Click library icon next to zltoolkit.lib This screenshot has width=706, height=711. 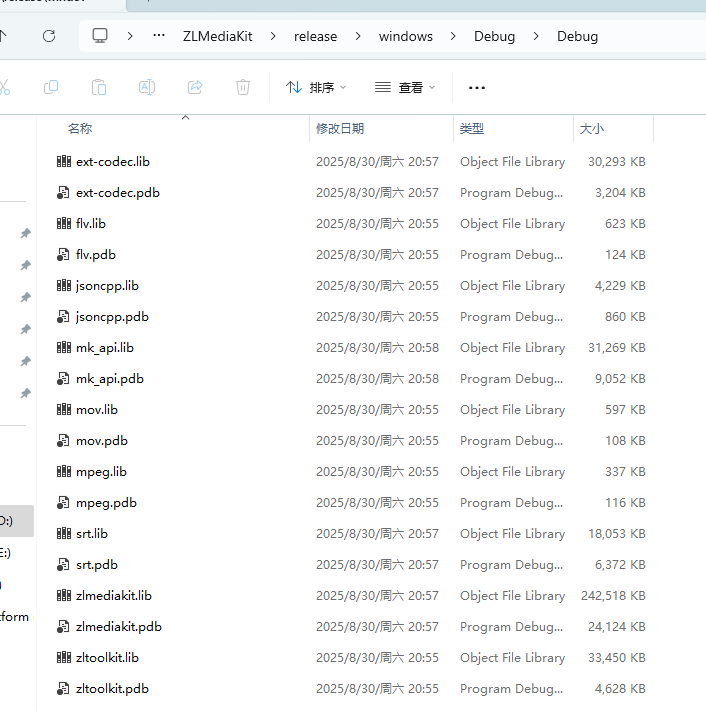coord(63,658)
